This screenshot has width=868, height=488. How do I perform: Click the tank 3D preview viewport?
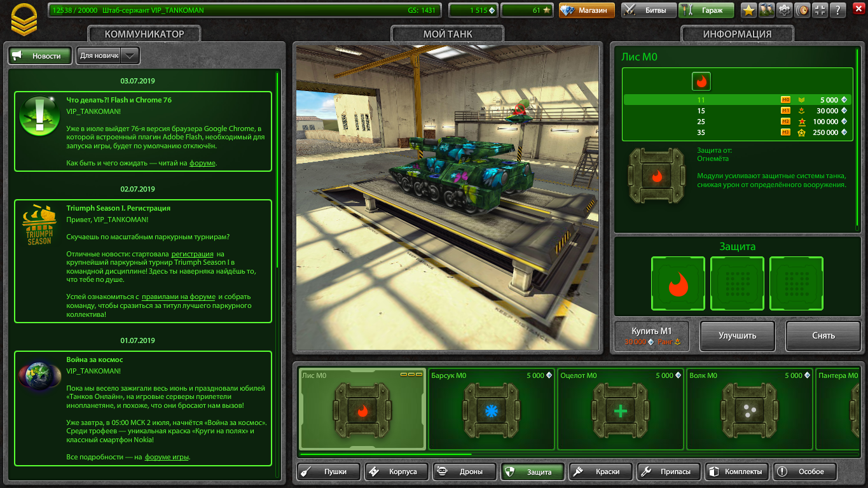point(448,198)
